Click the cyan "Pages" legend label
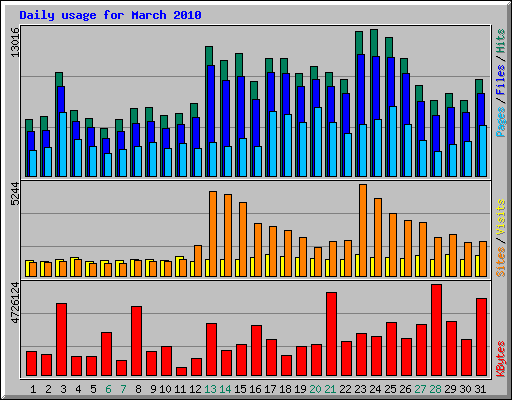512x400 pixels. pos(501,122)
